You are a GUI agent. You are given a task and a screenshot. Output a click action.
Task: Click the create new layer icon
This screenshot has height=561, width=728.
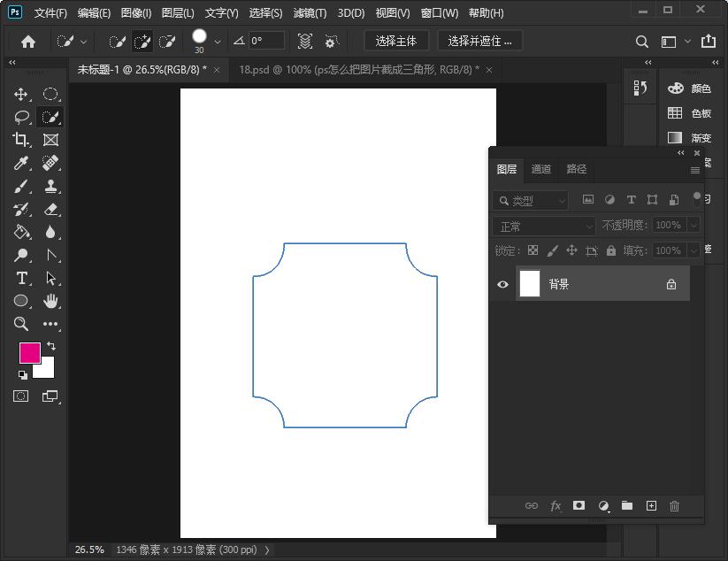click(651, 506)
